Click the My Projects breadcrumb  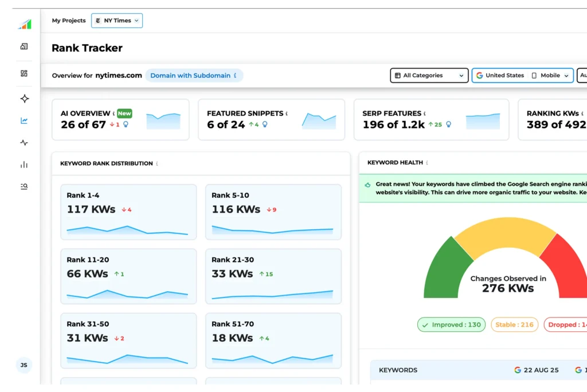point(69,21)
